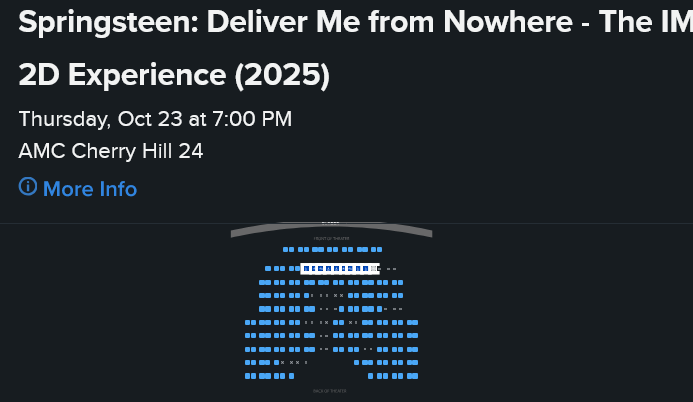Select leftmost wheelchair seat in highlighted row

pos(305,269)
